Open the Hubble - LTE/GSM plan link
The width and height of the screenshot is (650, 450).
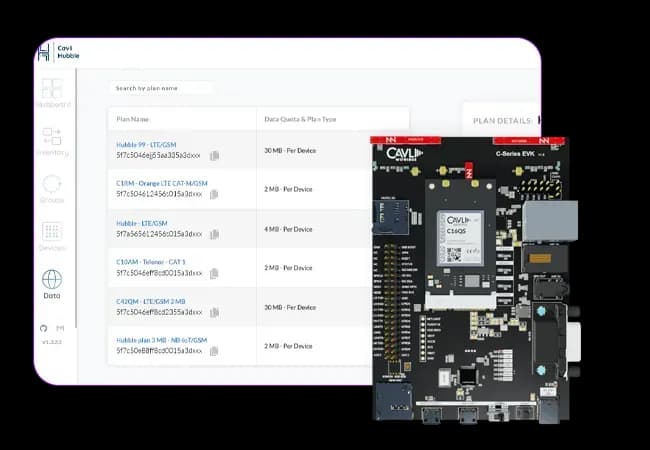click(x=142, y=223)
